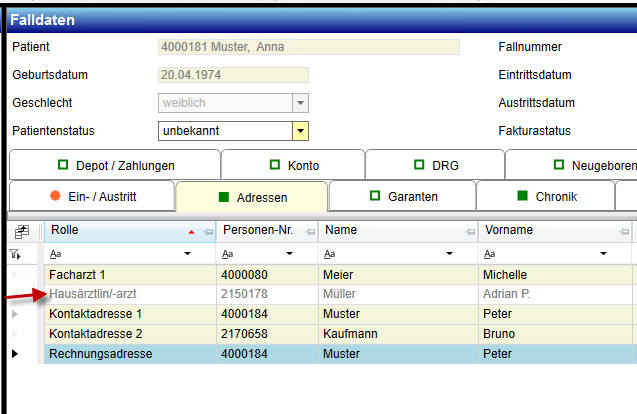Pin the Vorname column

[624, 232]
